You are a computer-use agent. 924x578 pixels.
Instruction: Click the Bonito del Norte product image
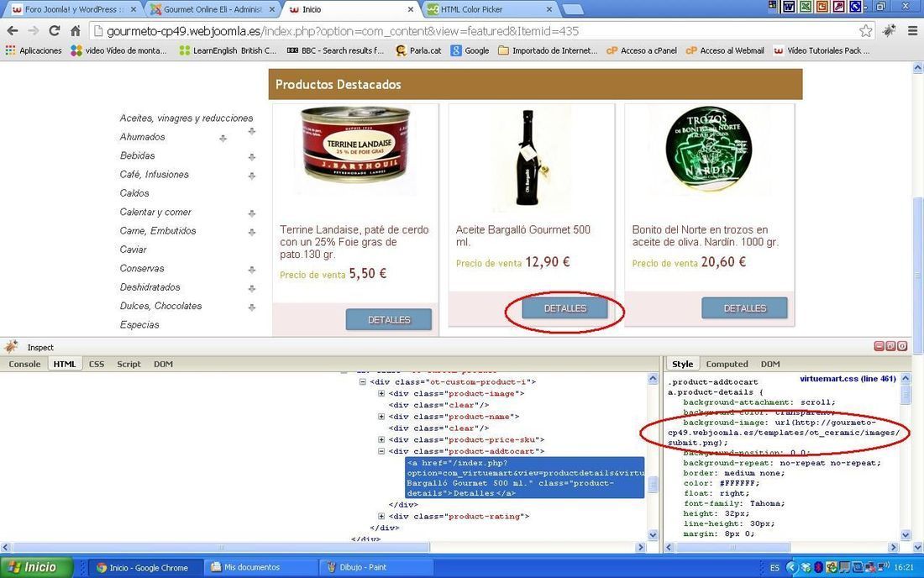tap(709, 149)
